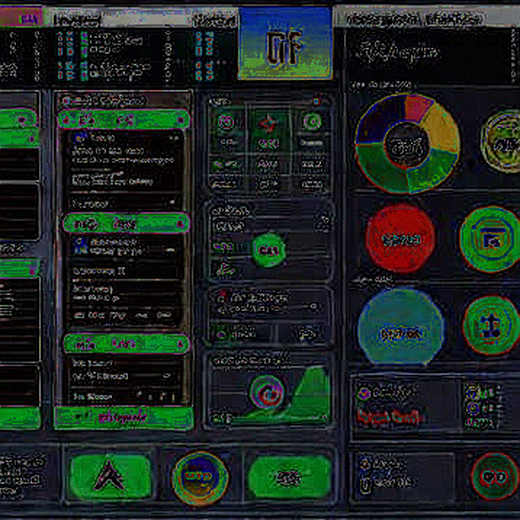Click the green circle hierarchy icon
This screenshot has height=520, width=520.
(x=492, y=325)
